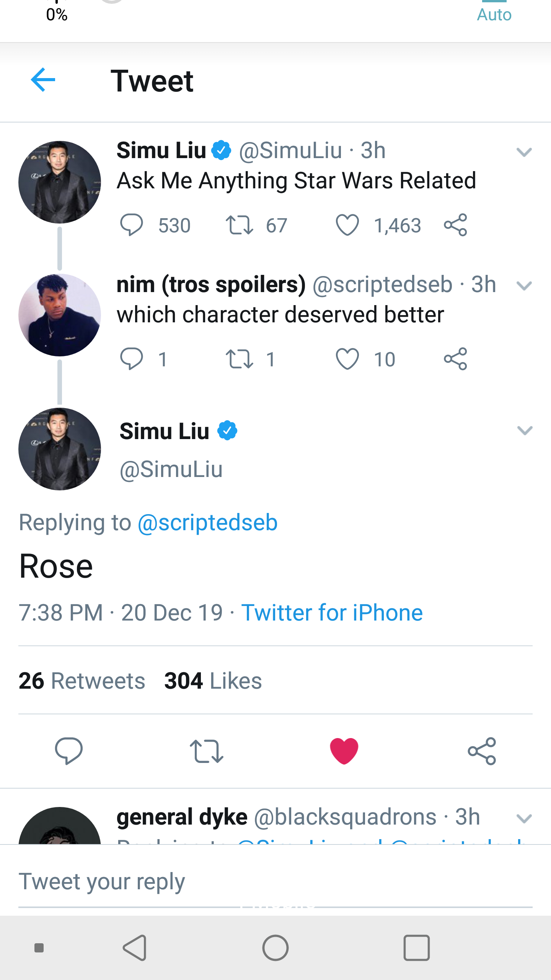Screen dimensions: 551x980
Task: Tap Simu Liu's verified badge
Action: pyautogui.click(x=222, y=150)
